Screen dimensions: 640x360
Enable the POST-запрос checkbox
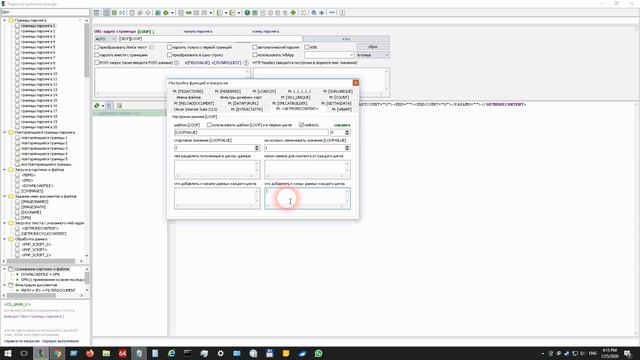click(x=97, y=63)
